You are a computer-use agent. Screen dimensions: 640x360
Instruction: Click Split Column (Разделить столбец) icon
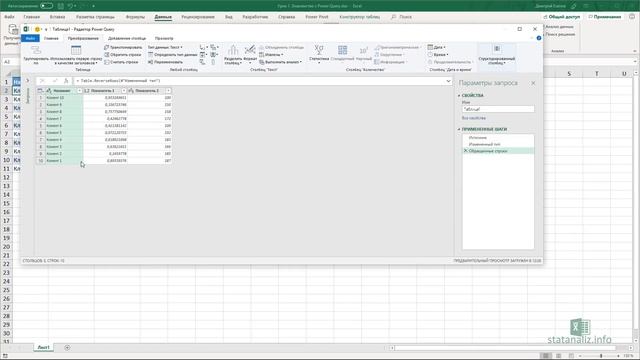[x=233, y=51]
